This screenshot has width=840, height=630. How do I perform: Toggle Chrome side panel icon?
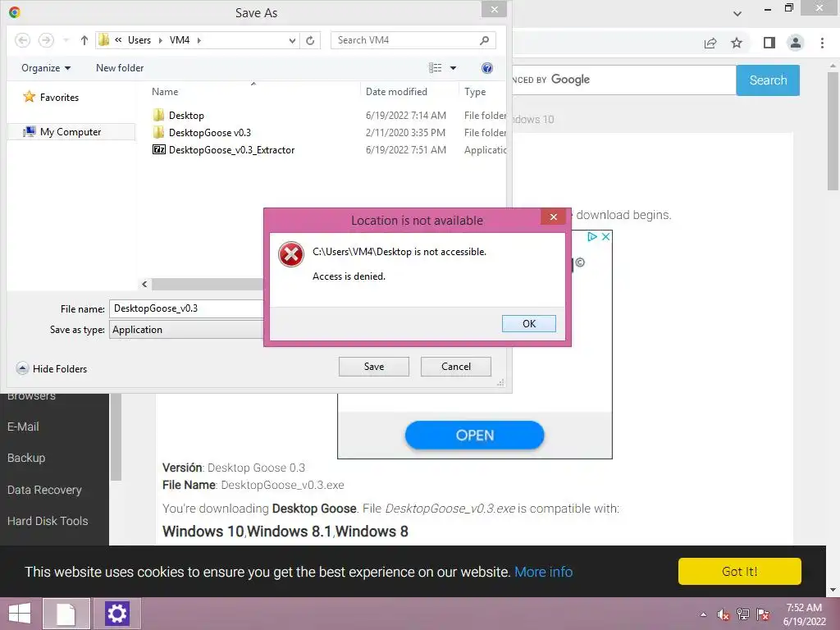coord(769,43)
